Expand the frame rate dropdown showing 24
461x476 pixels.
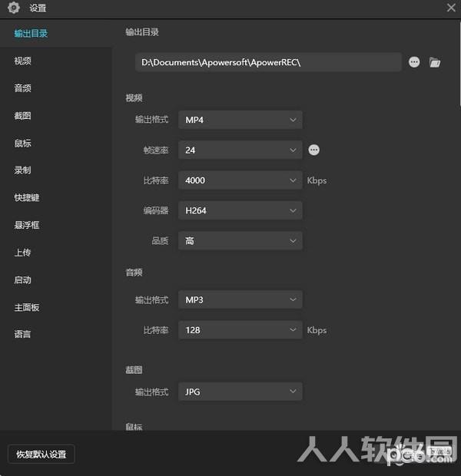240,150
